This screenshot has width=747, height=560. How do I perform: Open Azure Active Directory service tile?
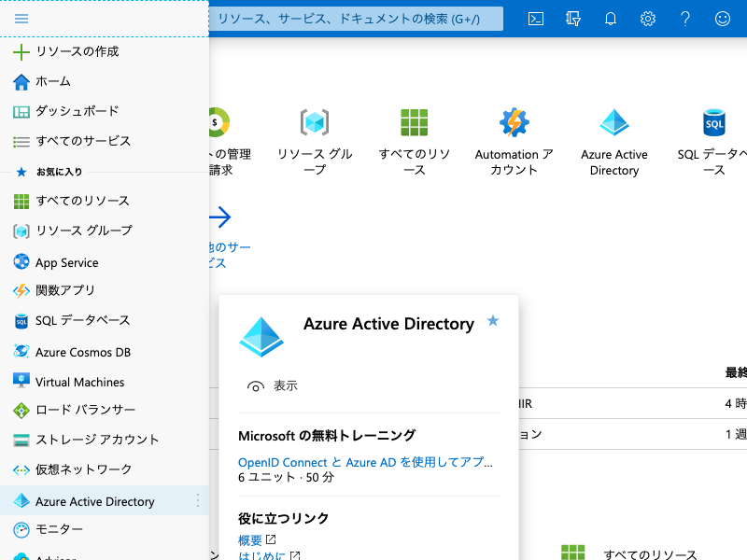pyautogui.click(x=614, y=142)
